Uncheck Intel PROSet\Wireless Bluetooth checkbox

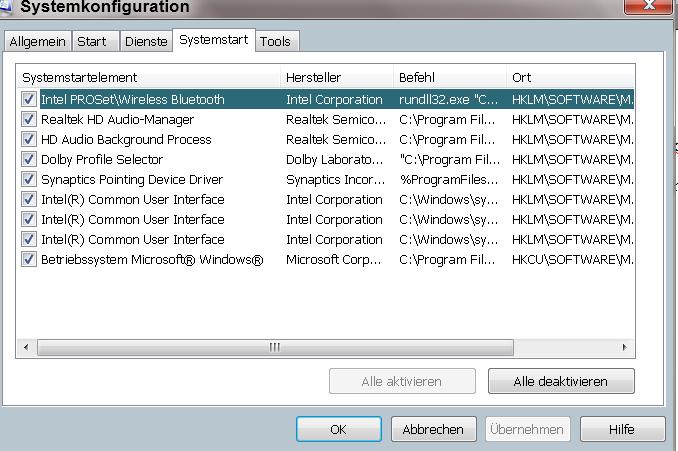coord(29,99)
